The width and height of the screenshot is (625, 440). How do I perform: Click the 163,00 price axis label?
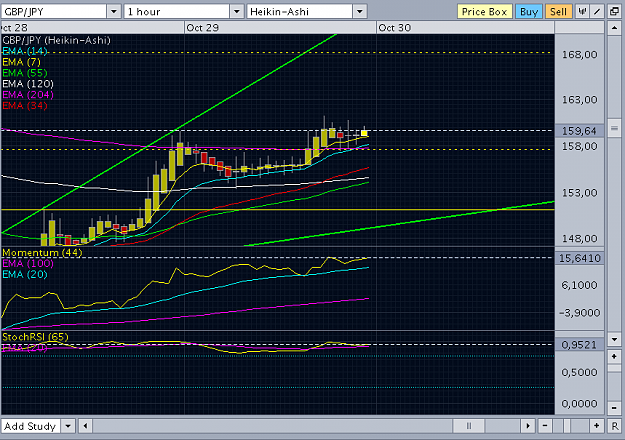(580, 100)
